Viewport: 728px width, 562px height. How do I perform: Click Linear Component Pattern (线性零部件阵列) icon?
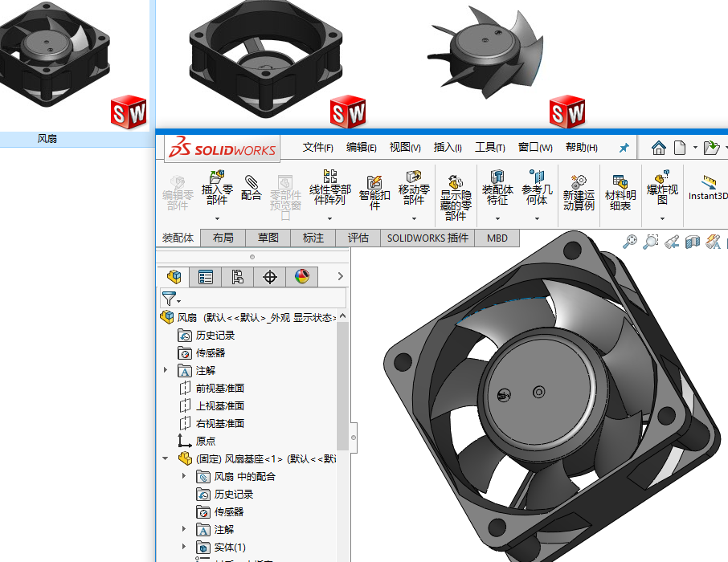click(x=330, y=177)
